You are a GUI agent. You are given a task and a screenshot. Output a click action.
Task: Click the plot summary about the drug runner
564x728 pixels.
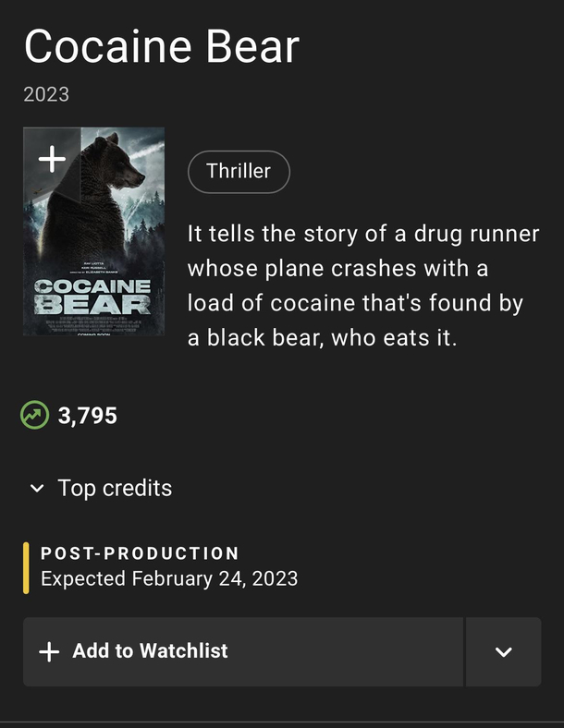tap(363, 285)
